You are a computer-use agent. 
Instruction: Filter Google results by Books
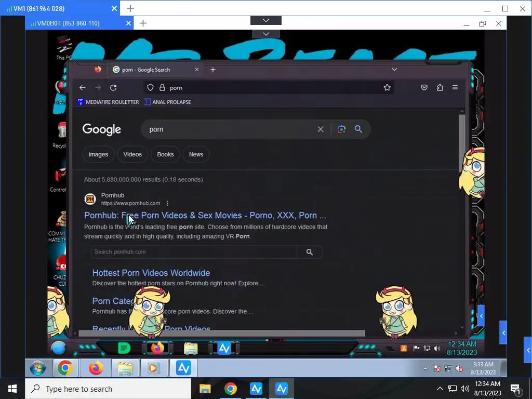click(165, 154)
